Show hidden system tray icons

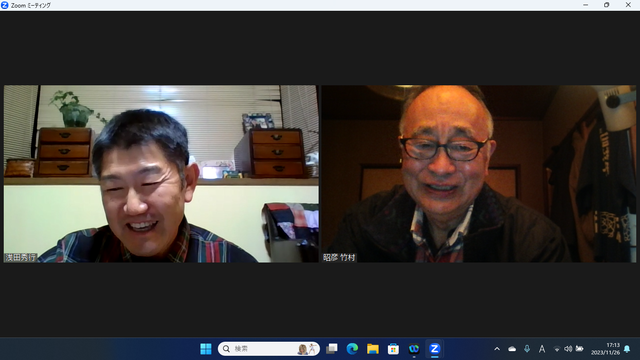[497, 349]
